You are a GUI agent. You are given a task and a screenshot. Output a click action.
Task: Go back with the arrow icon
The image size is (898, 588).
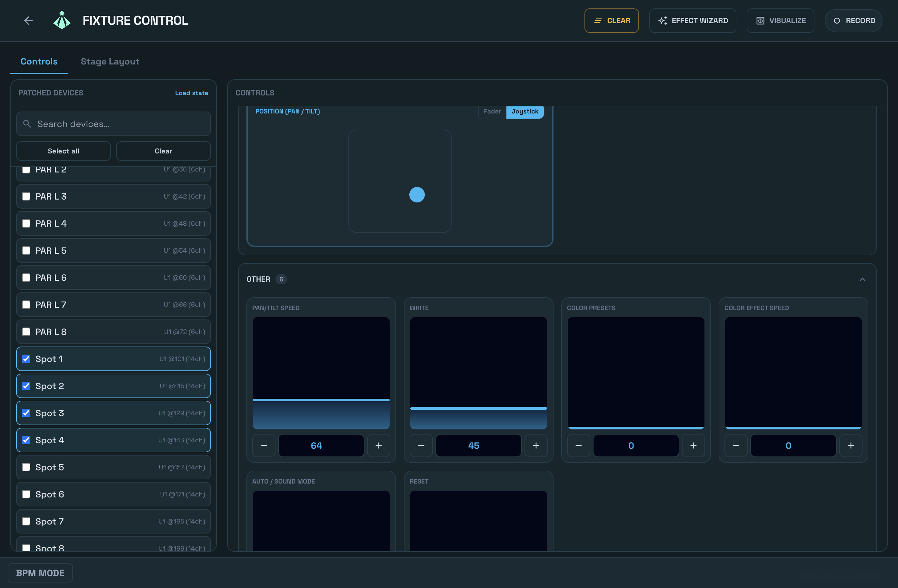pyautogui.click(x=28, y=20)
